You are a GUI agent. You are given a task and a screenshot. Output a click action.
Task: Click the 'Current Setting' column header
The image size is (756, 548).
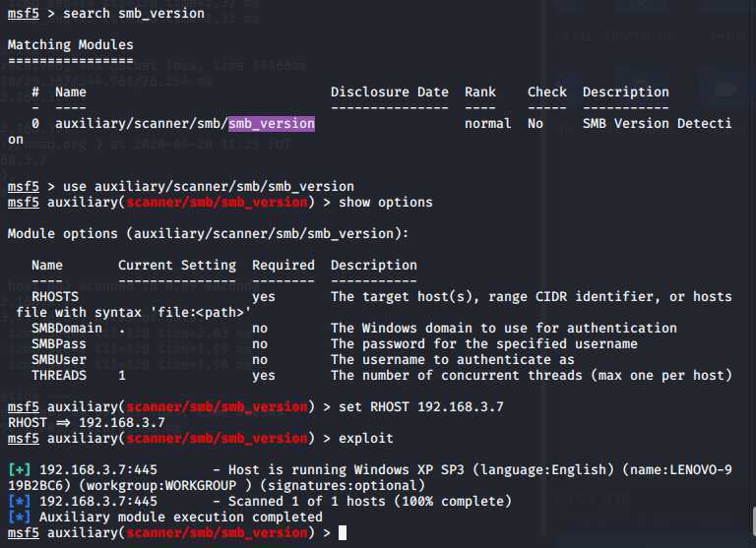[177, 266]
